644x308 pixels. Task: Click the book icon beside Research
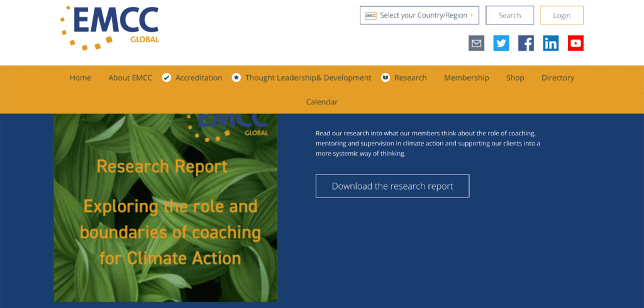[386, 78]
